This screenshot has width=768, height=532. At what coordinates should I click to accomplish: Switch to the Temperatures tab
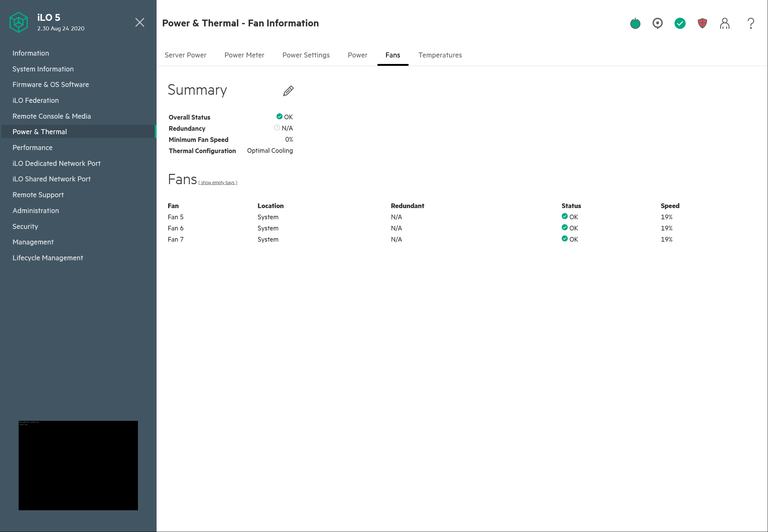[440, 55]
